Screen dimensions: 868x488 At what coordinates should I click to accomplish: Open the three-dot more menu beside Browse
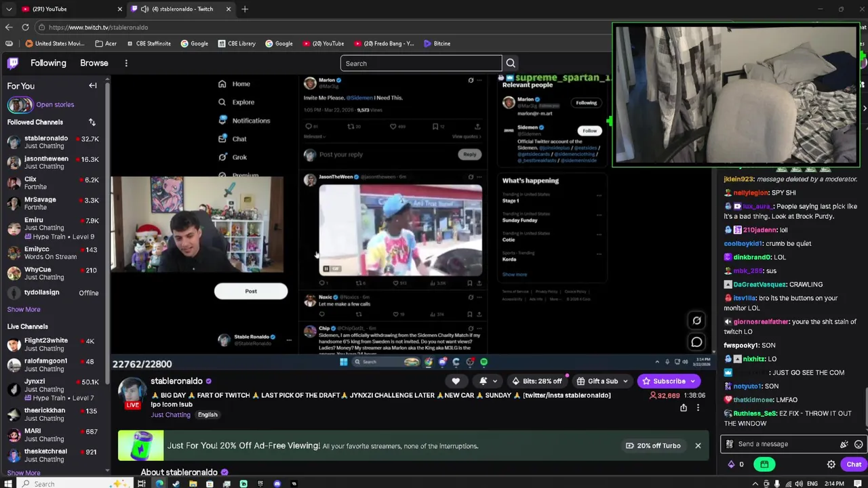coord(126,63)
